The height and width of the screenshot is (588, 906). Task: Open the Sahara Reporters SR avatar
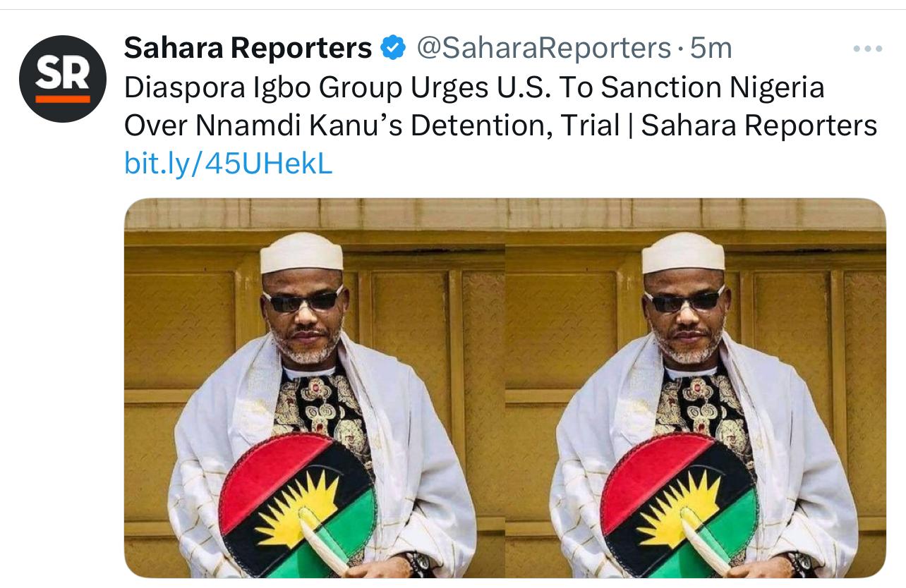click(x=63, y=78)
